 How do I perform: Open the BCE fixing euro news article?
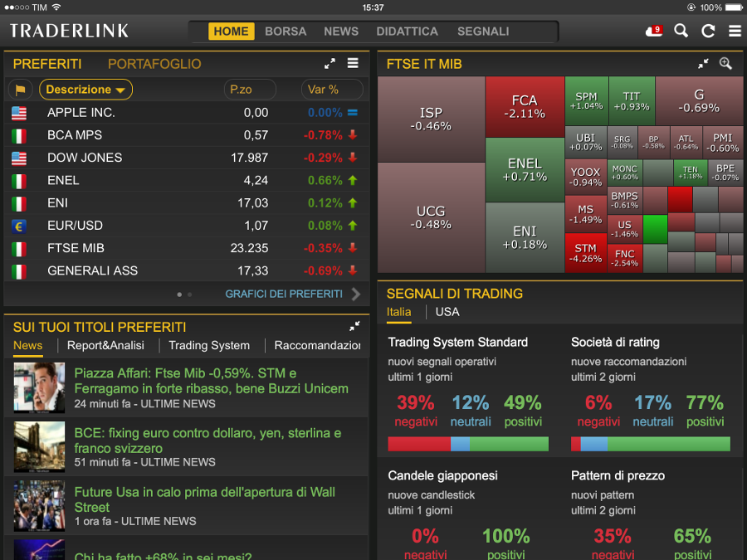[x=207, y=441]
